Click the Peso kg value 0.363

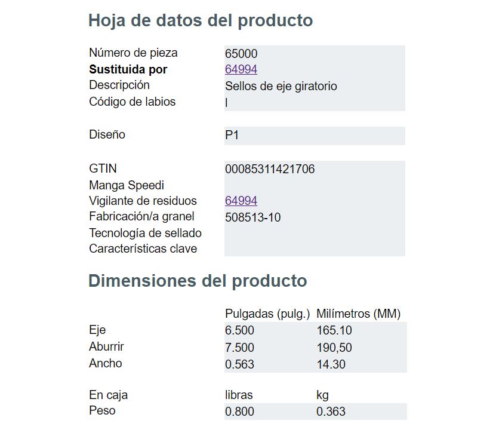tap(331, 412)
